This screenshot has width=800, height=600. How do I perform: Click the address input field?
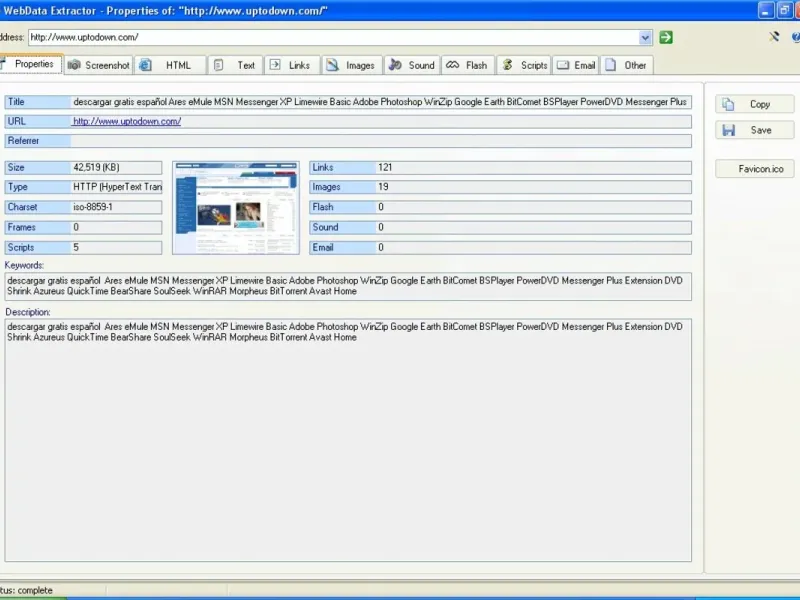pyautogui.click(x=333, y=37)
